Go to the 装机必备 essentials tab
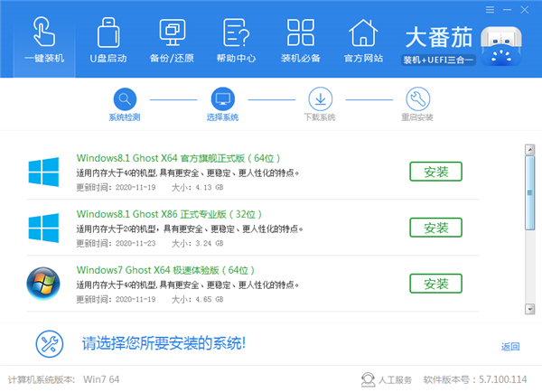542x392 pixels. pos(301,41)
